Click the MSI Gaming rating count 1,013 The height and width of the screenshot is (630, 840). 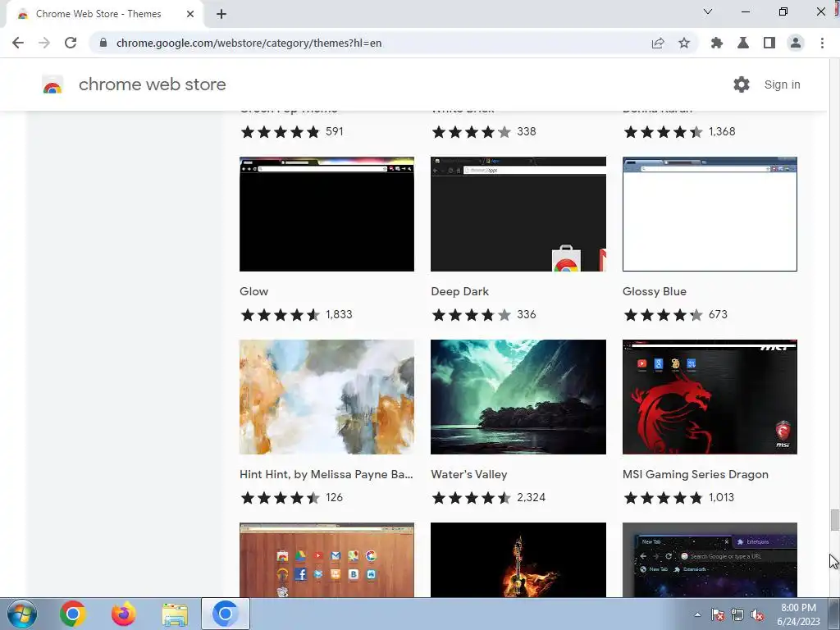721,498
